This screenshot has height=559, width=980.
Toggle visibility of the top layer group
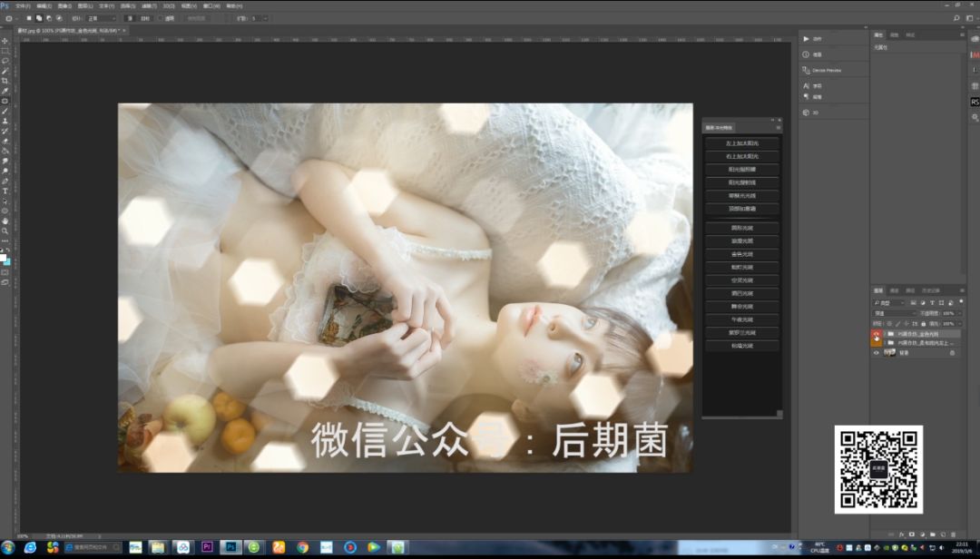coord(877,334)
